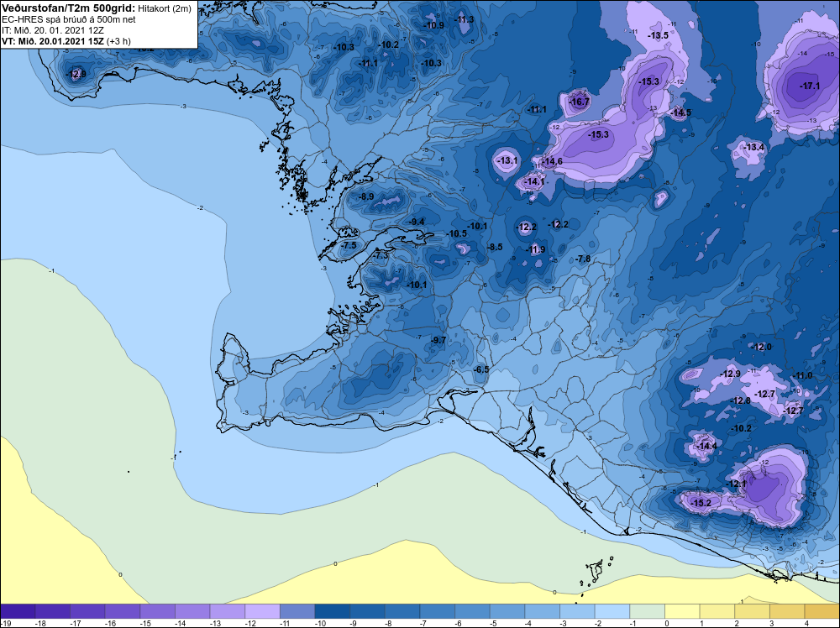Screen dimensions: 840x628
Task: Select legend swatch between -2 and -1
Action: tap(612, 611)
